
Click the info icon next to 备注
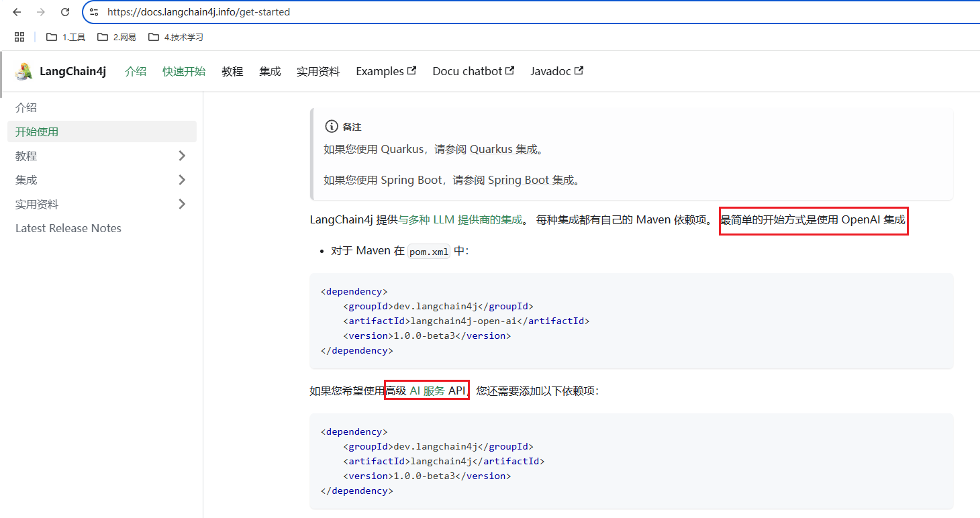331,126
